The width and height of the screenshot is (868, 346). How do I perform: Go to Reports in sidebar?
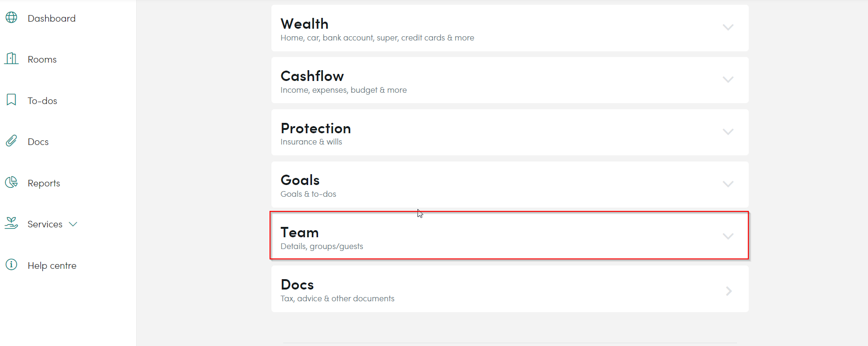coord(44,183)
